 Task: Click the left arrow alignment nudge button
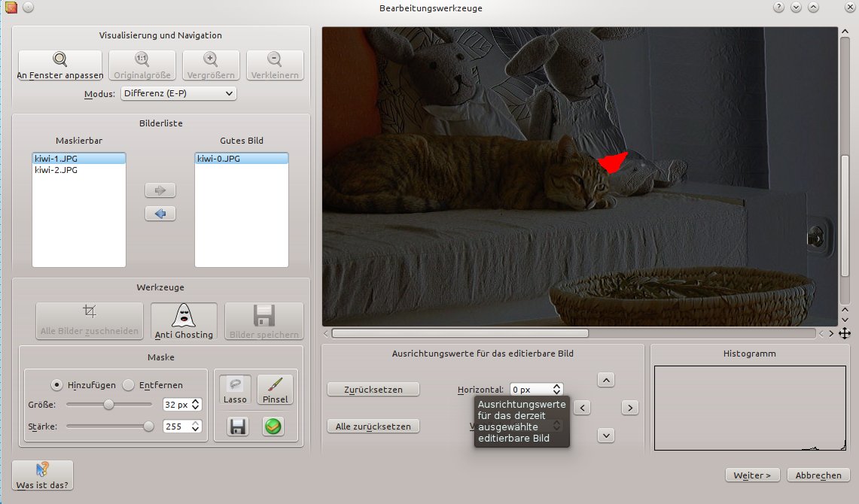[x=583, y=408]
